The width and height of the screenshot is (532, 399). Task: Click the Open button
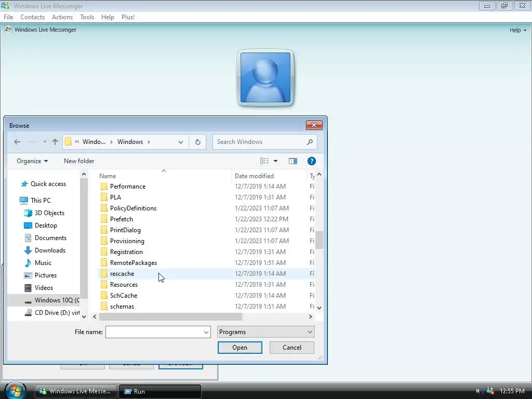click(240, 348)
